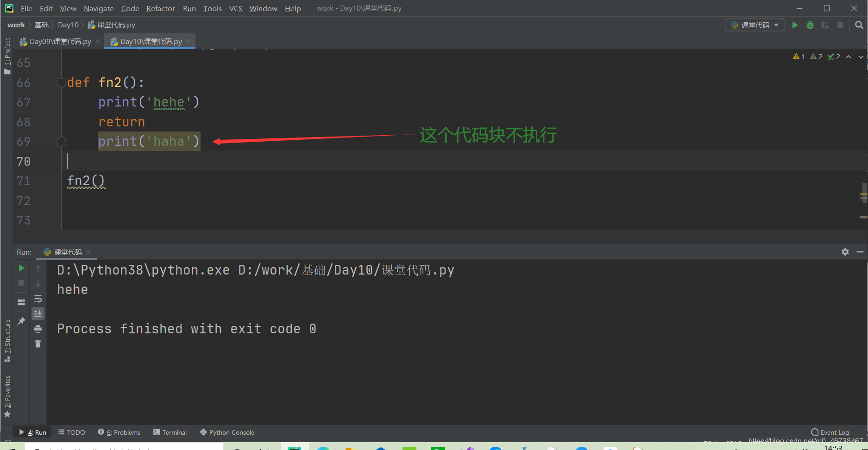Open the Refactor menu
This screenshot has width=868, height=450.
(160, 8)
